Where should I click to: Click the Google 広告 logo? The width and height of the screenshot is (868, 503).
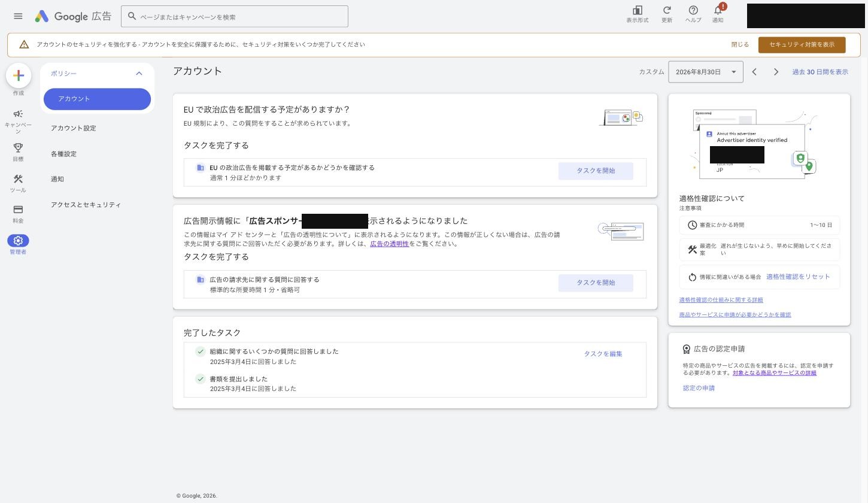click(x=73, y=16)
